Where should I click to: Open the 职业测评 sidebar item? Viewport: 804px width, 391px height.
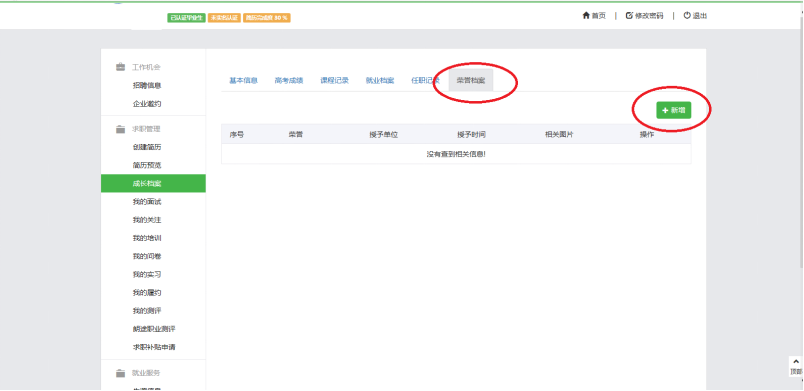(x=154, y=329)
